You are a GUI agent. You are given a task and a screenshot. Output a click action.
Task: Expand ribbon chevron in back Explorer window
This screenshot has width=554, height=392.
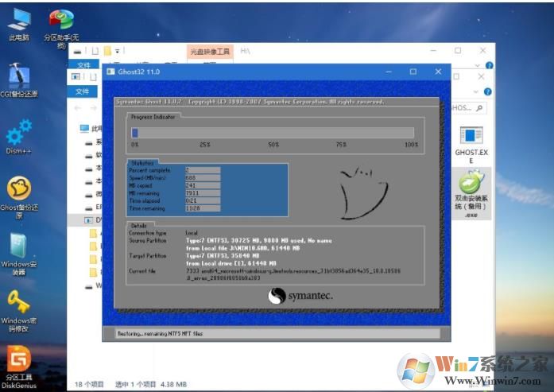(477, 64)
